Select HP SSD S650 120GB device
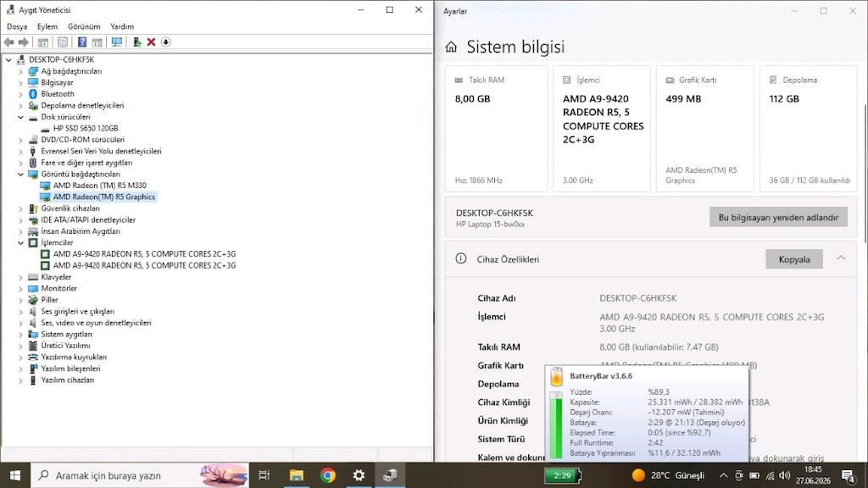The height and width of the screenshot is (488, 868). click(86, 129)
